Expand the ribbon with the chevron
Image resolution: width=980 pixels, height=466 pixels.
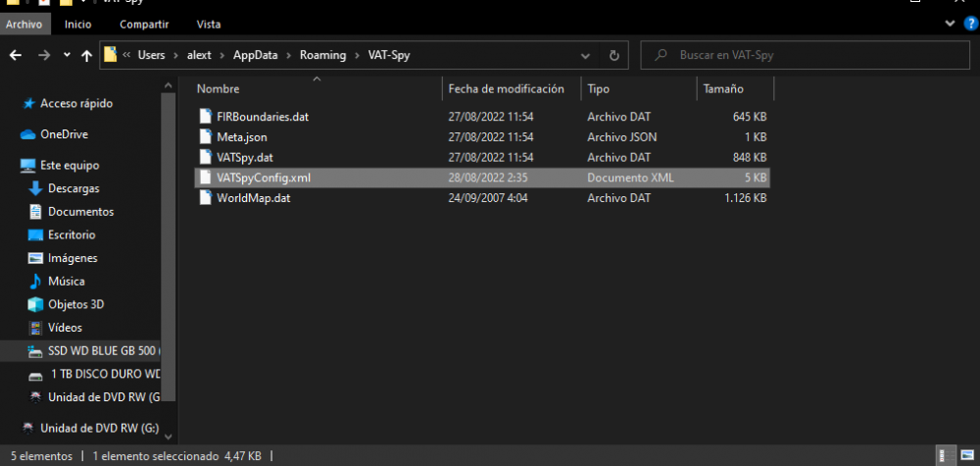pyautogui.click(x=949, y=24)
